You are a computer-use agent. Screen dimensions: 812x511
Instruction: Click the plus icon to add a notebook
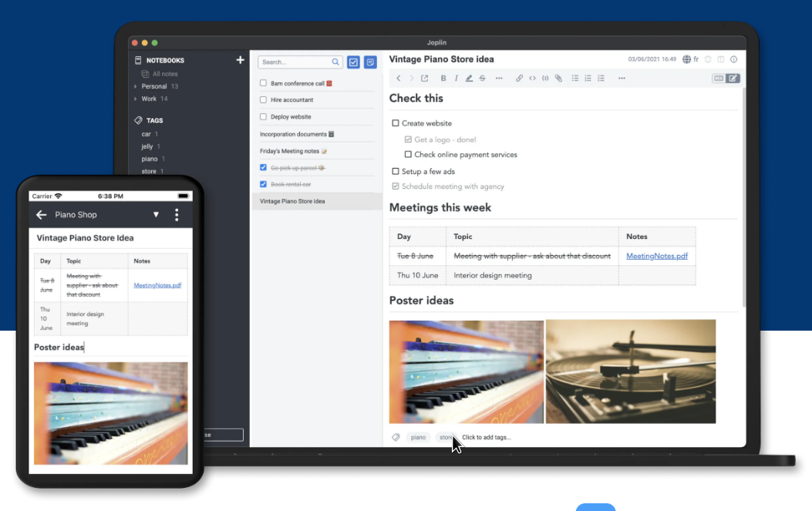tap(240, 60)
